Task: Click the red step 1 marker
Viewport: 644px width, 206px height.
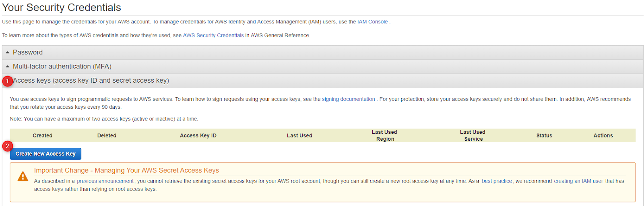Action: (x=7, y=81)
